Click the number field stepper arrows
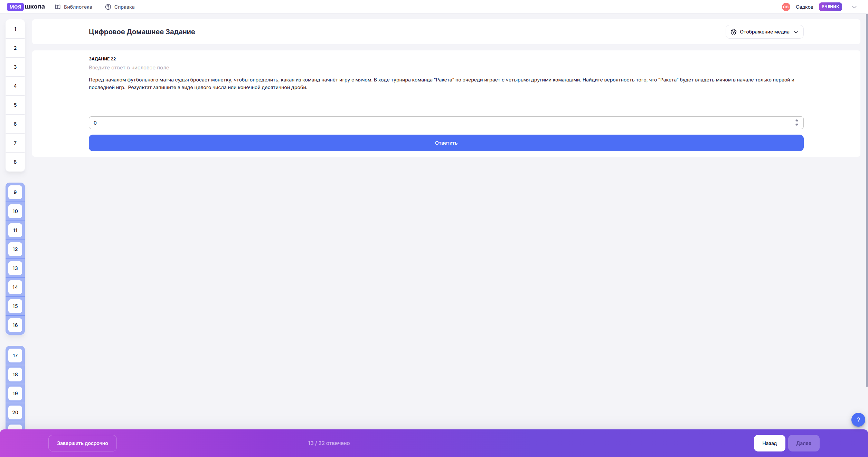Image resolution: width=868 pixels, height=457 pixels. tap(796, 123)
